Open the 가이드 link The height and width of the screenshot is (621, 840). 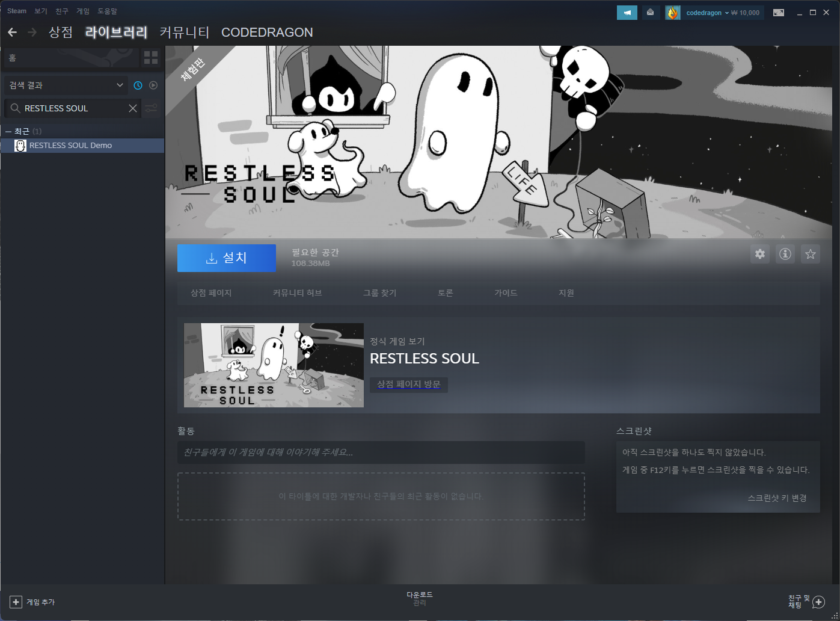click(506, 293)
